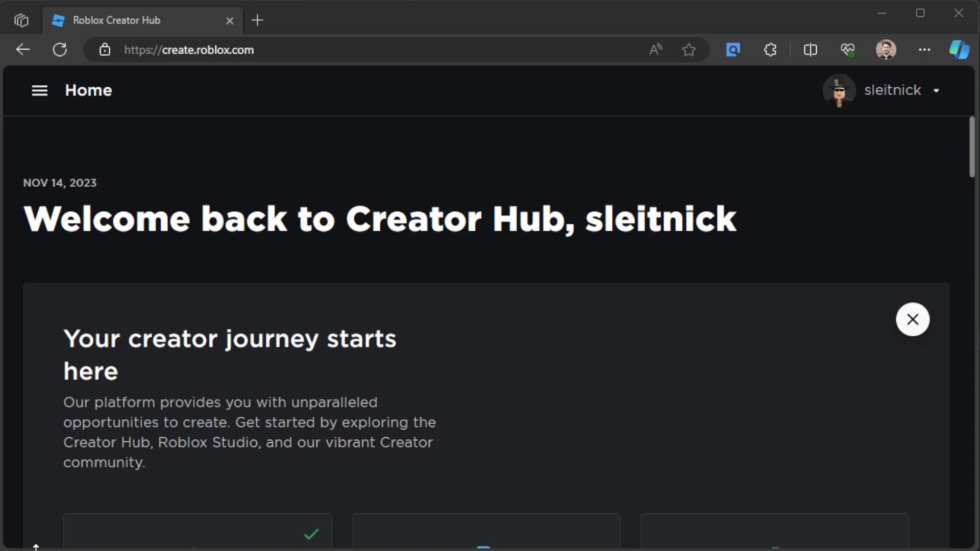Click the sleitnick username label

tap(892, 90)
